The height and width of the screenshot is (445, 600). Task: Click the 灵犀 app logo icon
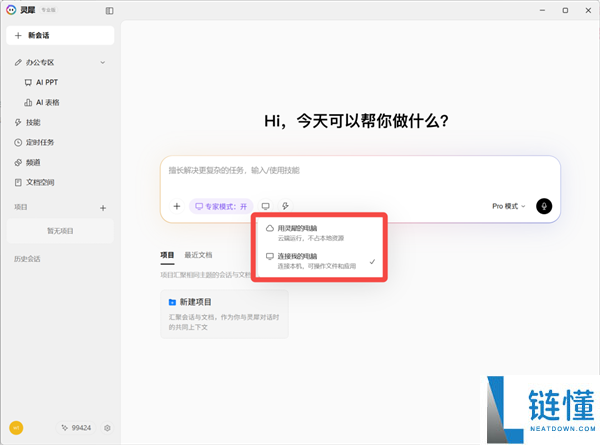click(11, 10)
